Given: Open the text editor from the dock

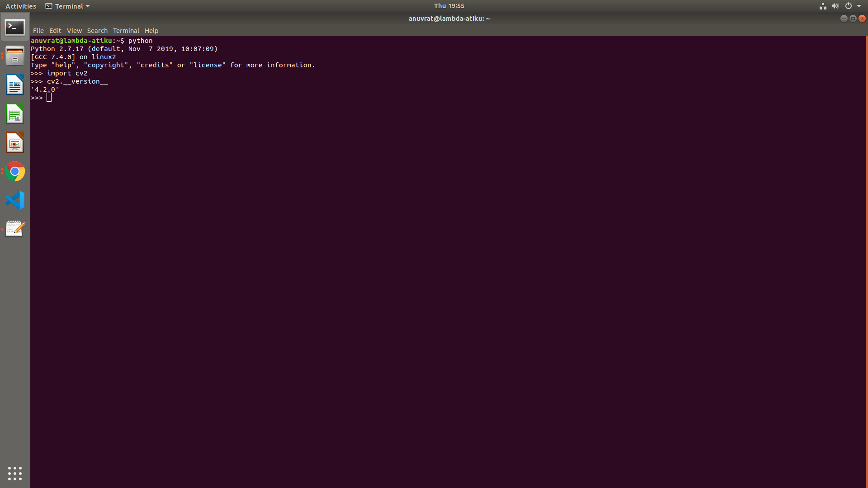Looking at the screenshot, I should pos(15,229).
